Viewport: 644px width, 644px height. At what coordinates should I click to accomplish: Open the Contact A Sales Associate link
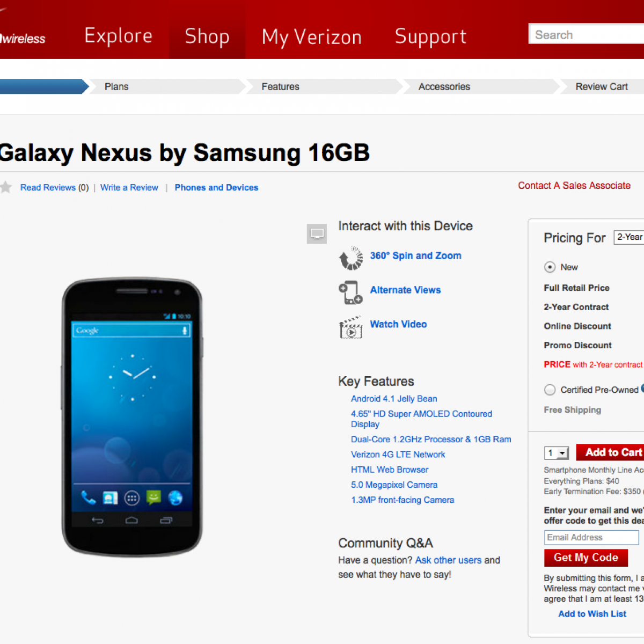tap(574, 186)
